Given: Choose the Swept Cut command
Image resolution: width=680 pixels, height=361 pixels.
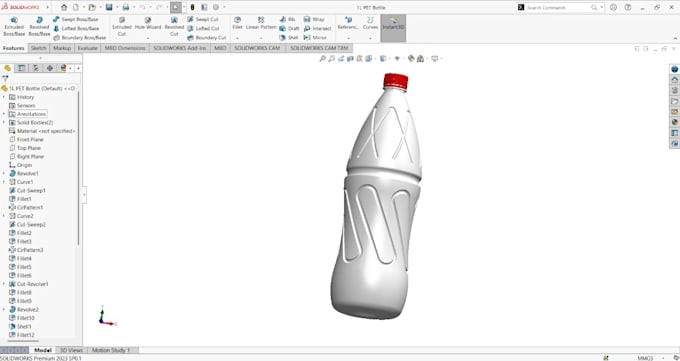Looking at the screenshot, I should [203, 20].
